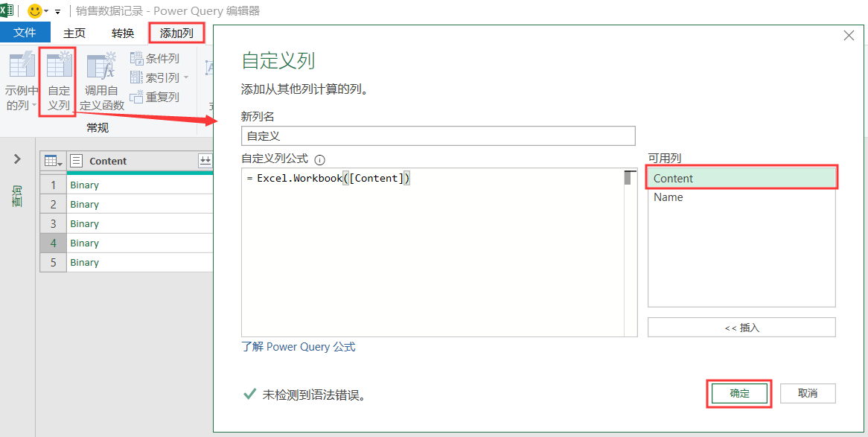This screenshot has height=437, width=868.
Task: Select Binary cell in row 2
Action: point(139,205)
